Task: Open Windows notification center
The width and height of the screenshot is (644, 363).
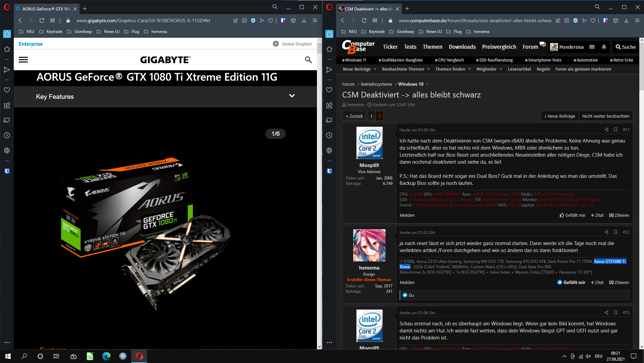Action: coord(634,356)
